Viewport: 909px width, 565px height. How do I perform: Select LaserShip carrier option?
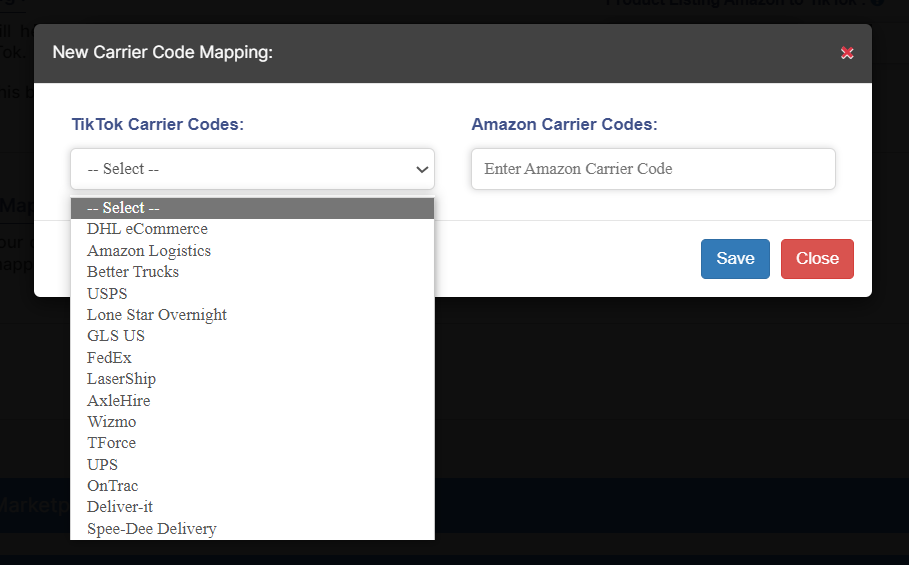tap(121, 379)
